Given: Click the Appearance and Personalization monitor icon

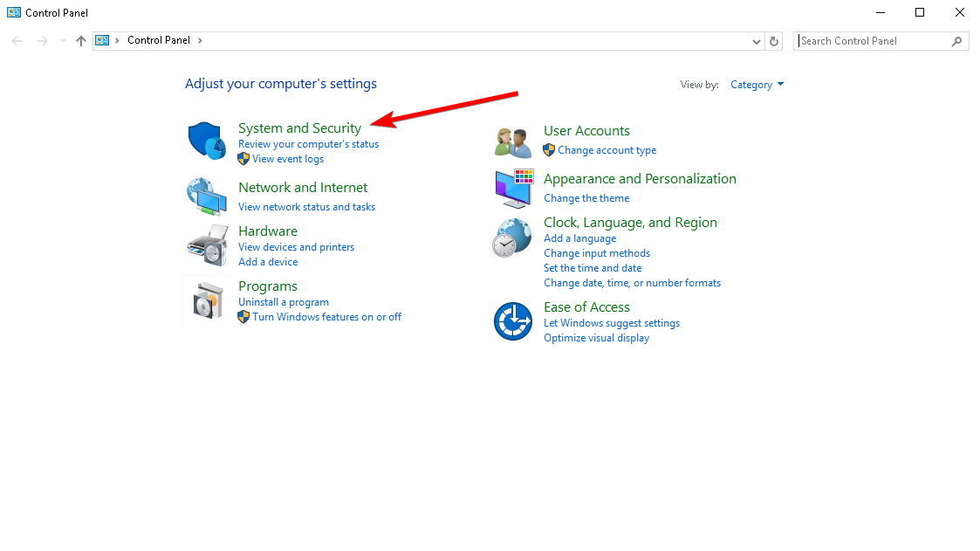Looking at the screenshot, I should tap(513, 188).
